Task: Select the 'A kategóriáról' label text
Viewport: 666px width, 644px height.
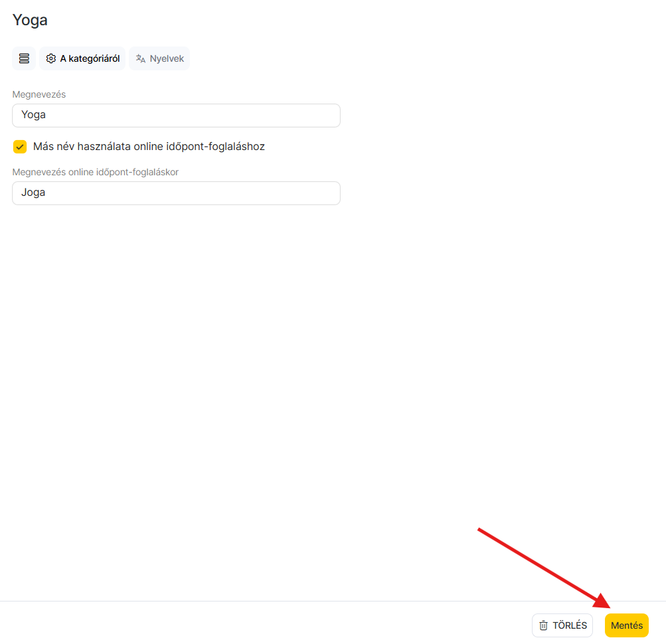Action: (90, 58)
